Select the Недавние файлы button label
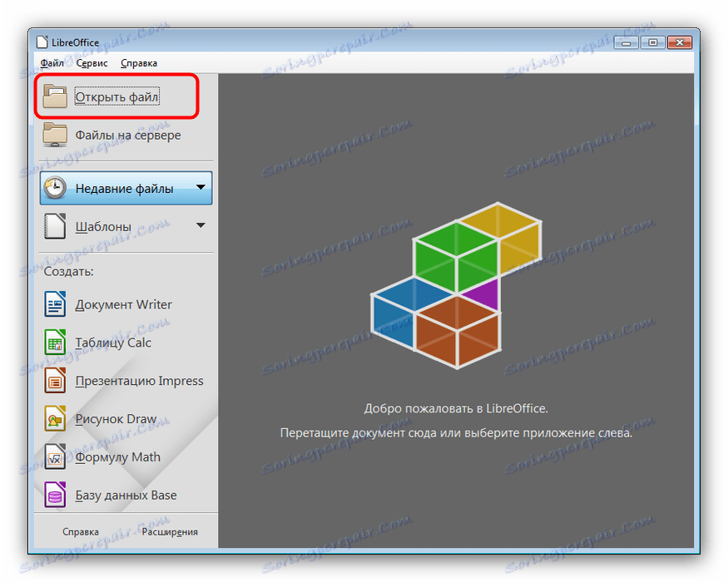 coord(125,189)
